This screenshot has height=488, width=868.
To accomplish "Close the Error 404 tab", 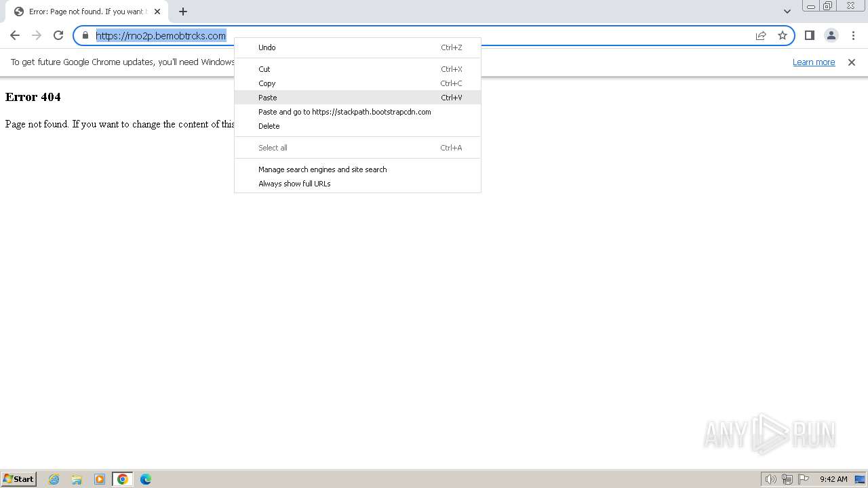I will coord(157,12).
